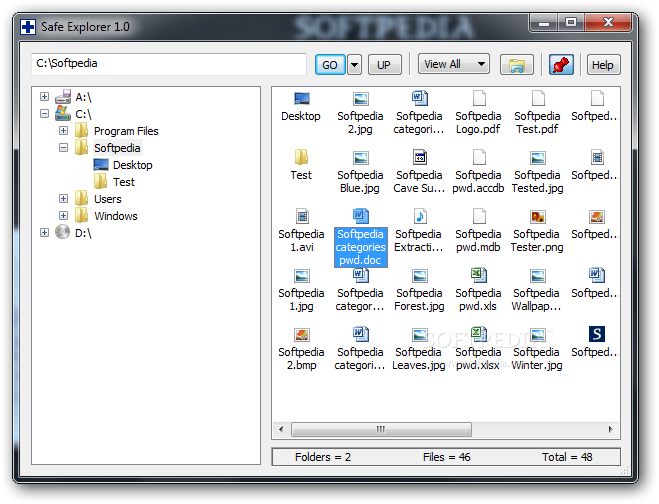Screen dimensions: 659x504
Task: Select the Softpedia 2.jpg image icon
Action: (361, 99)
